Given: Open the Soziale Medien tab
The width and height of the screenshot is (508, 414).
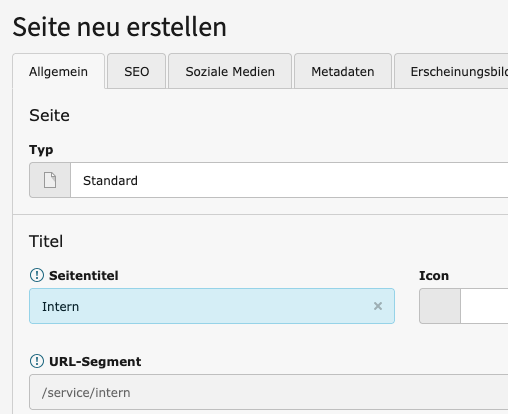Looking at the screenshot, I should tap(230, 71).
